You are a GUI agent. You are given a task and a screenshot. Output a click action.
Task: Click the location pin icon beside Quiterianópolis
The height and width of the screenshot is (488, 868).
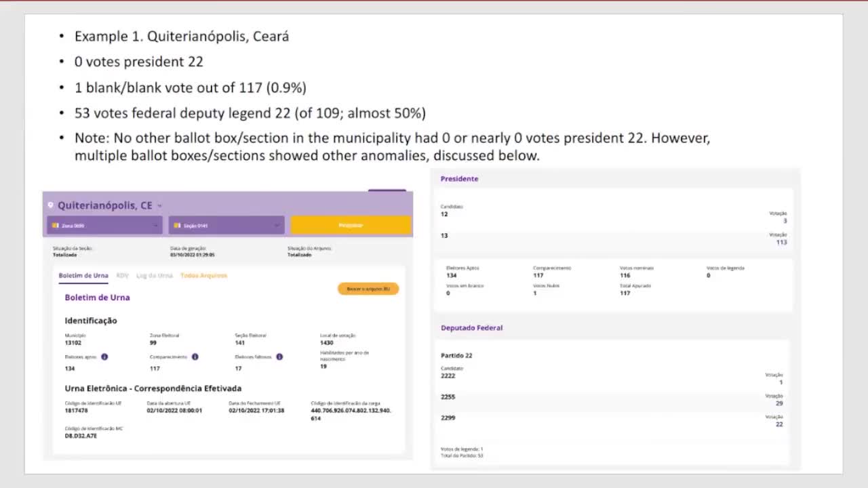click(51, 205)
